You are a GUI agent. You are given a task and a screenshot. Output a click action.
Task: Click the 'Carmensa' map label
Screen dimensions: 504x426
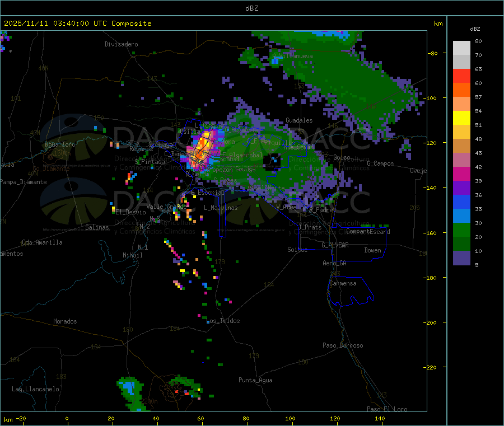coord(343,284)
